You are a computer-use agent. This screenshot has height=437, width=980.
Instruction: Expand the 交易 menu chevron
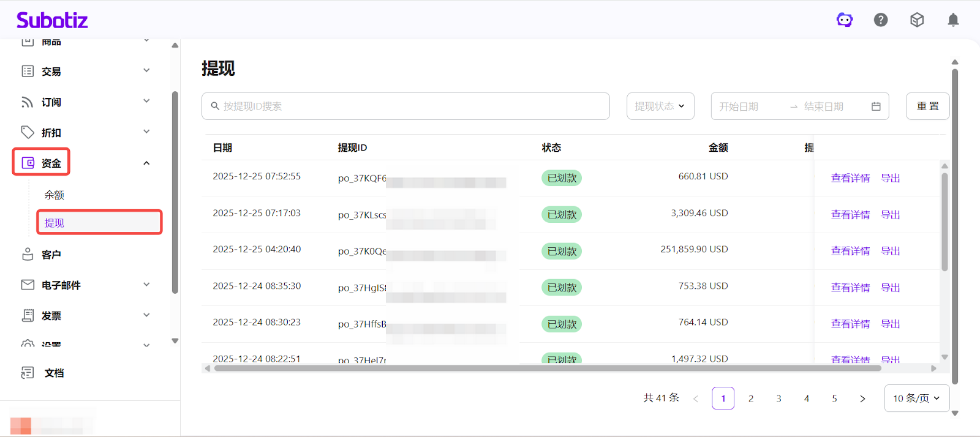pyautogui.click(x=146, y=71)
